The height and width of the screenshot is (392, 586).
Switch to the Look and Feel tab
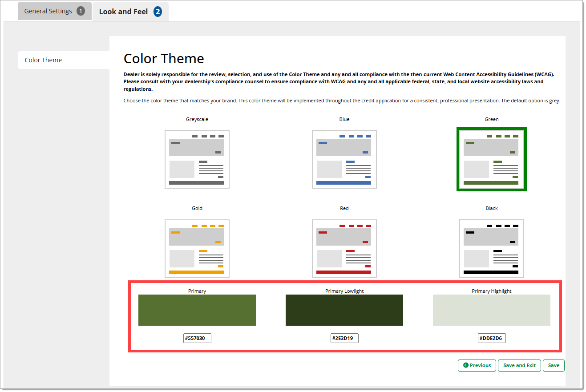click(123, 12)
